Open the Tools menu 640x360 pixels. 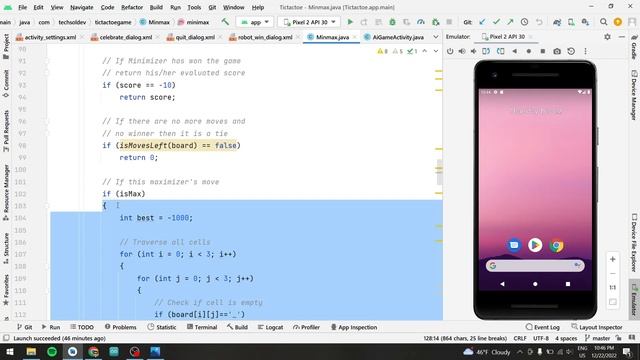[194, 7]
